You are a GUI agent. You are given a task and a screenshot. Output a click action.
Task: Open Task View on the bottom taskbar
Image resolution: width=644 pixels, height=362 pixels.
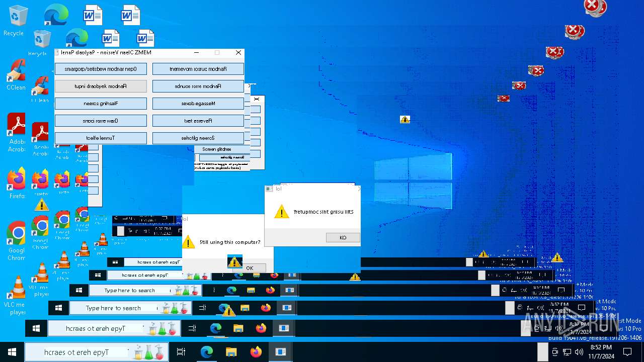pos(181,352)
